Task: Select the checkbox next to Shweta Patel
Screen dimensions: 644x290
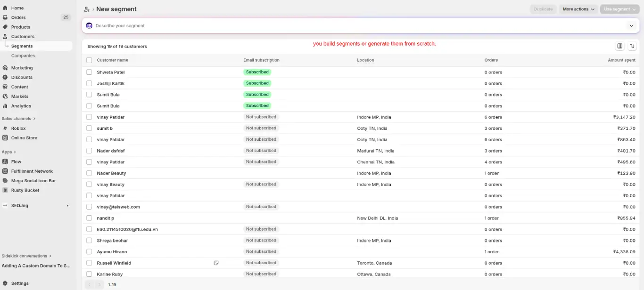Action: click(89, 72)
